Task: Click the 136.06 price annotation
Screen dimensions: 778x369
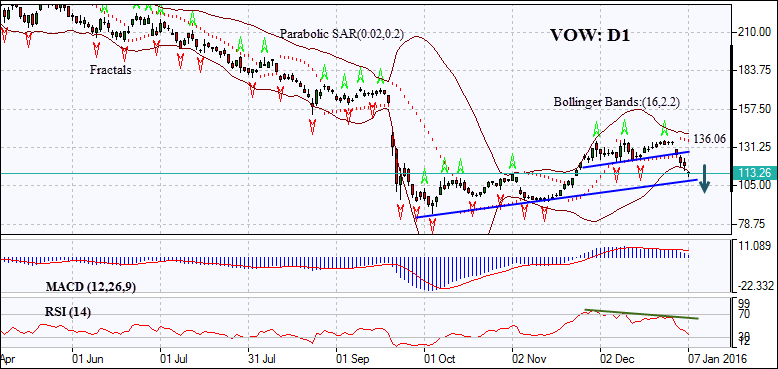Action: pos(710,140)
